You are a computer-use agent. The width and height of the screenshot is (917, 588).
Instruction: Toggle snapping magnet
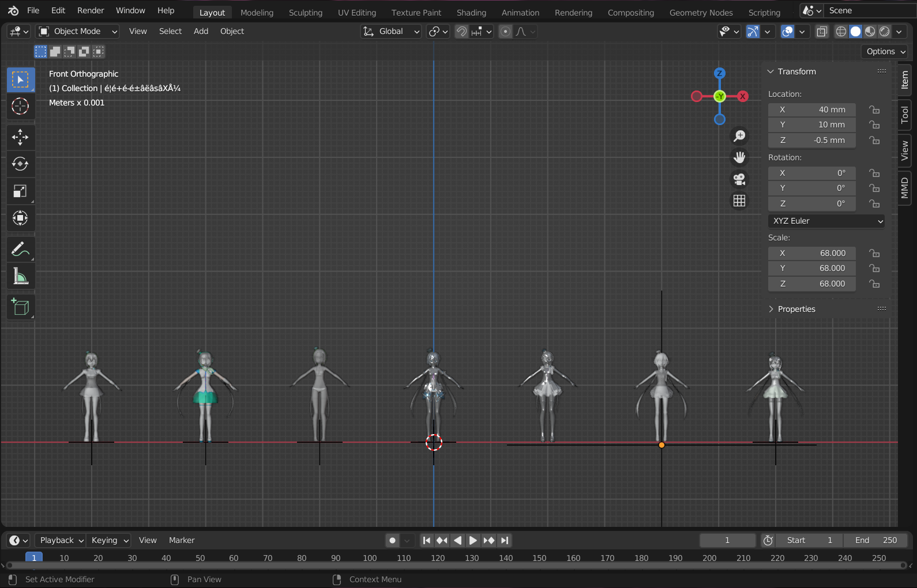click(x=461, y=32)
